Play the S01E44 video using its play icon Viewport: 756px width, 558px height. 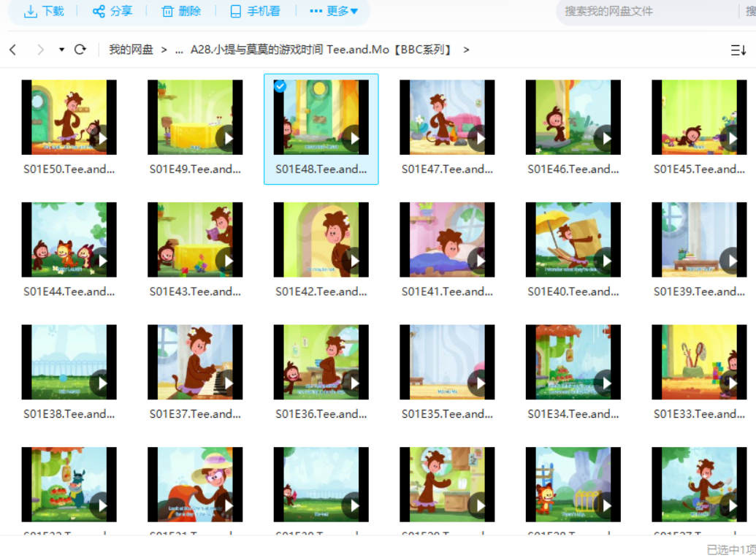point(102,261)
